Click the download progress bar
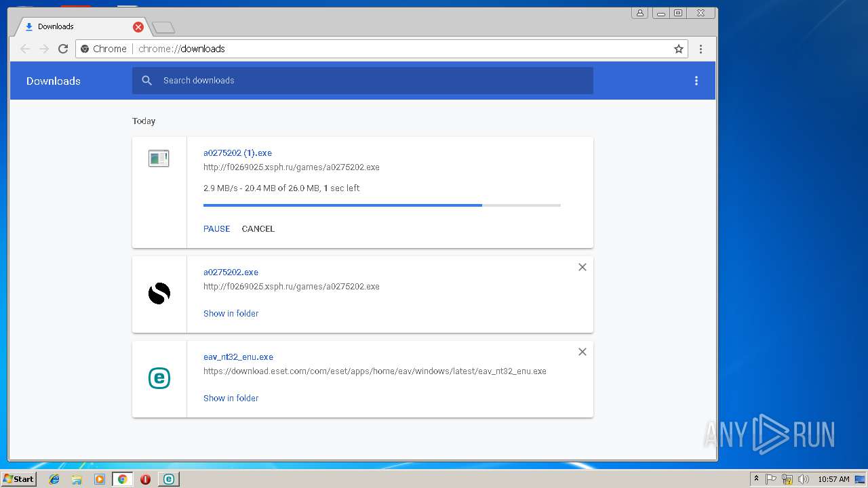This screenshot has height=488, width=868. pyautogui.click(x=382, y=205)
